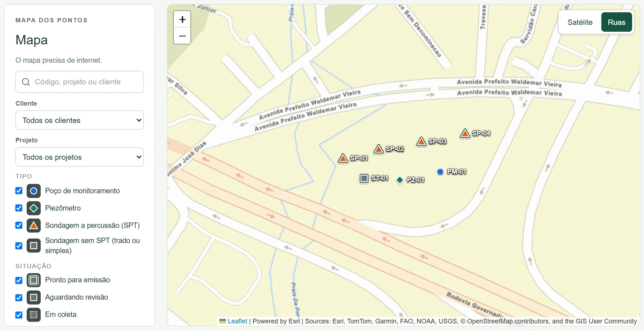
Task: Switch map to Satélite view
Action: [580, 22]
